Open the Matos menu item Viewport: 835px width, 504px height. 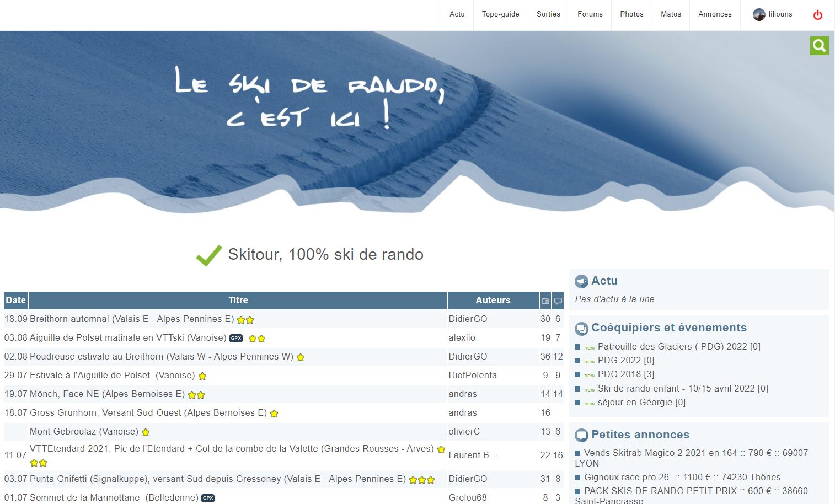click(671, 14)
